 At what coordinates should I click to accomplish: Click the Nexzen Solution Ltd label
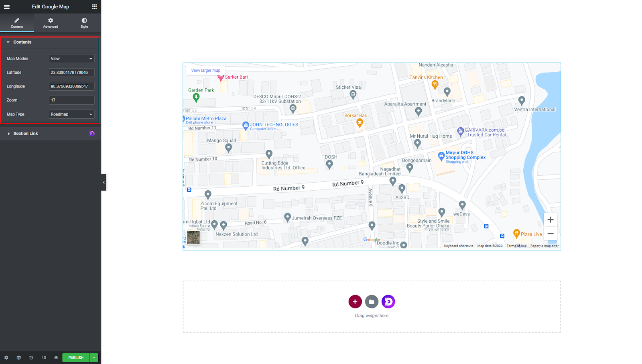tap(237, 234)
